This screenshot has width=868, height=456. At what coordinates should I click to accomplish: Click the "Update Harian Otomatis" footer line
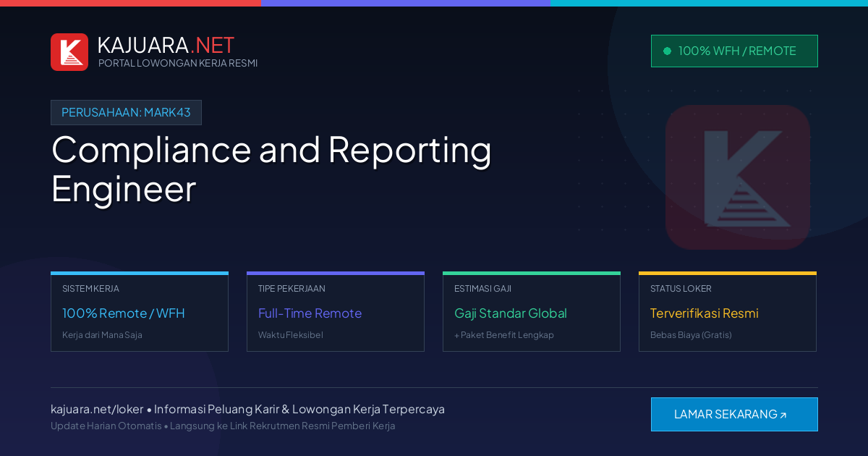[223, 426]
